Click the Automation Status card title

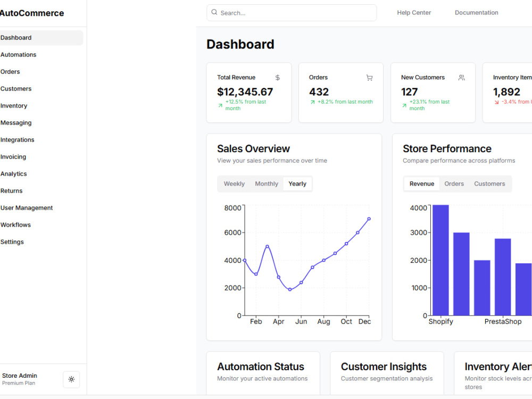(261, 367)
